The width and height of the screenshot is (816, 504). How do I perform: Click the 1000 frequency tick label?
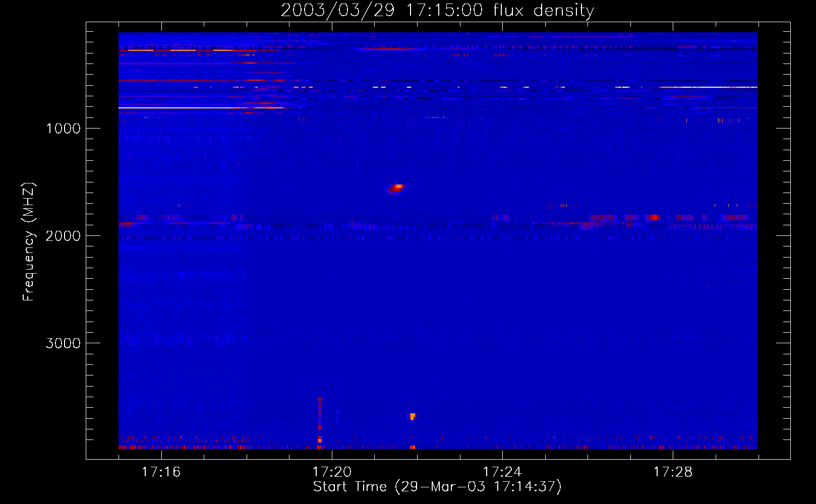[x=63, y=129]
